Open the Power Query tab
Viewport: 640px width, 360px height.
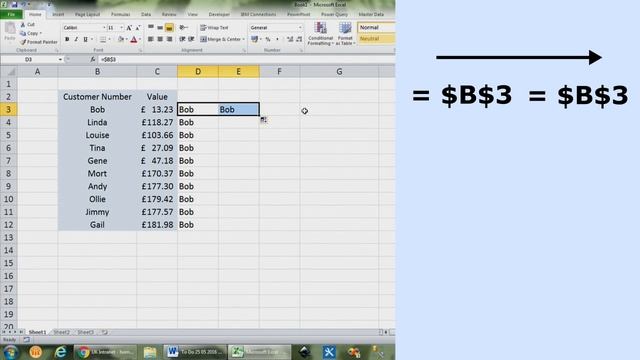point(334,15)
